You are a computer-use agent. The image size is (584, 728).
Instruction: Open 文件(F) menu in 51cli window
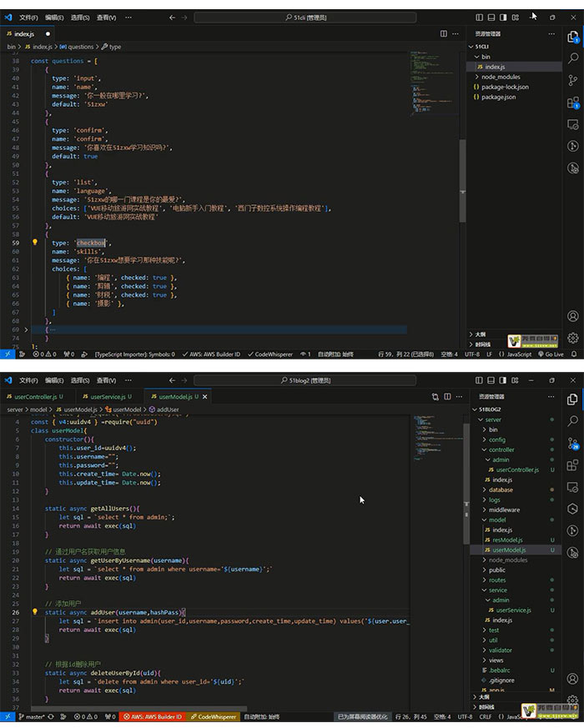click(x=28, y=18)
